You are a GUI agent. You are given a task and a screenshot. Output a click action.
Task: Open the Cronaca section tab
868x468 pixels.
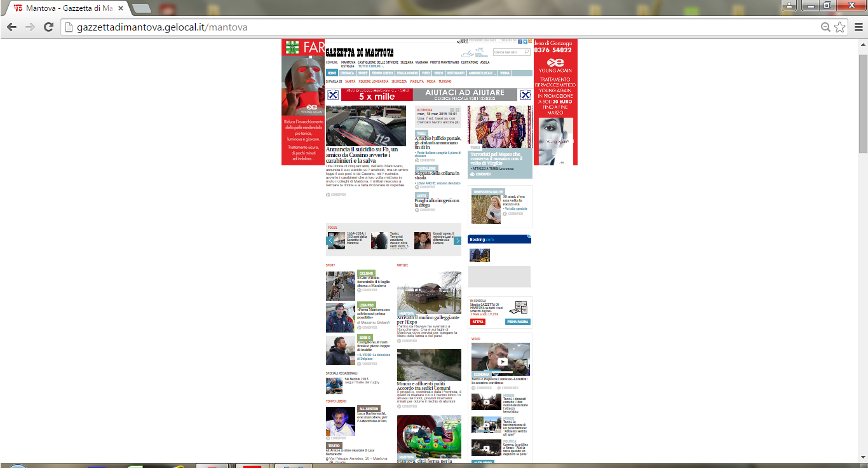347,73
